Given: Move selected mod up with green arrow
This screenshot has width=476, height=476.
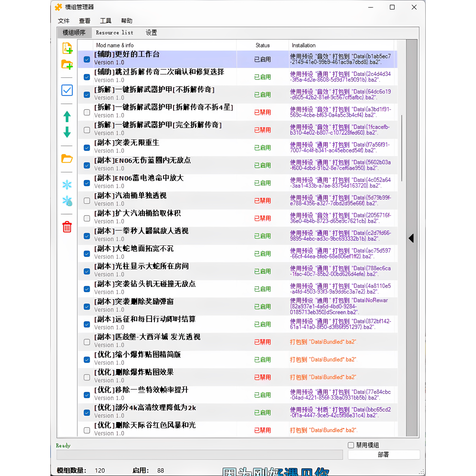Looking at the screenshot, I should (67, 116).
